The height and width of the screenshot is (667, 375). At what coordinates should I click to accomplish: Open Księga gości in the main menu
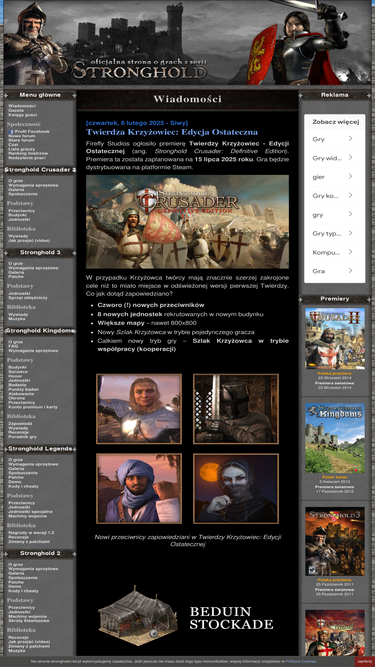pyautogui.click(x=23, y=114)
